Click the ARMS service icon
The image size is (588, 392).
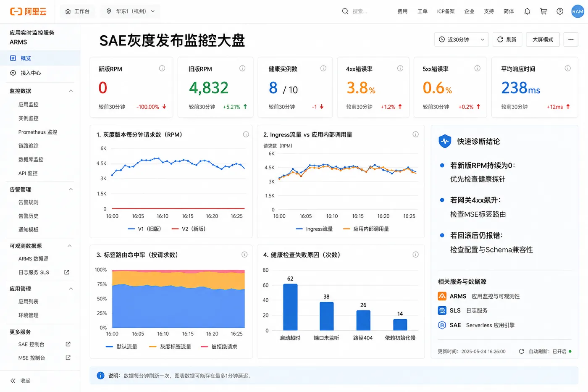(442, 296)
